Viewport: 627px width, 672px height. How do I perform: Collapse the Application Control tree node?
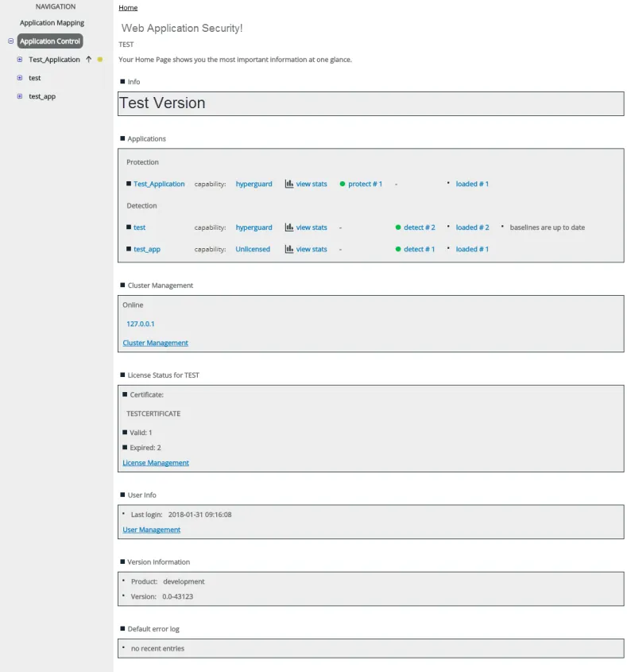tap(10, 41)
